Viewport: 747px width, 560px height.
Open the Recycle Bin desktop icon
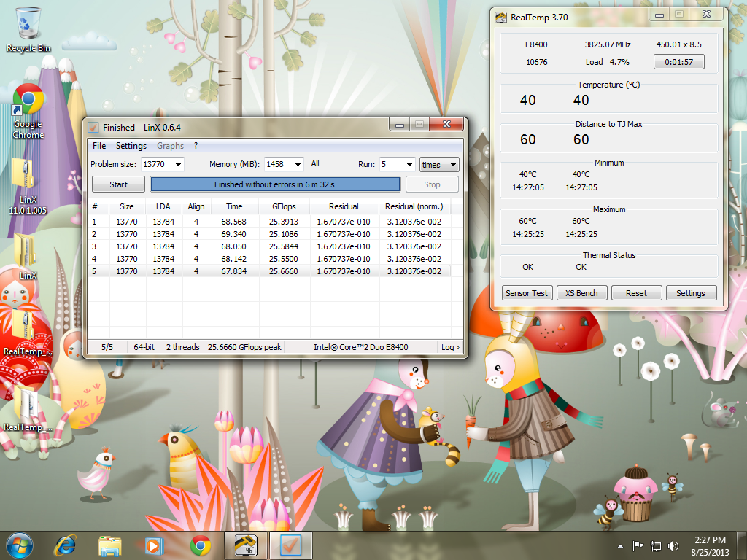tap(28, 29)
